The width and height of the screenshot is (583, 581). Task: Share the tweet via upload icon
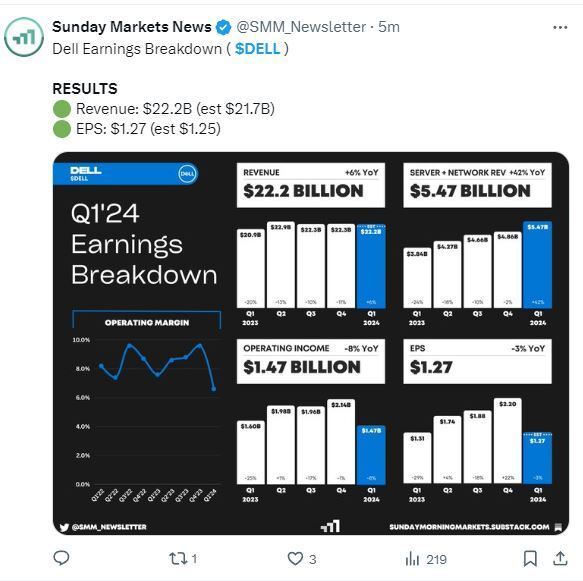coord(560,558)
